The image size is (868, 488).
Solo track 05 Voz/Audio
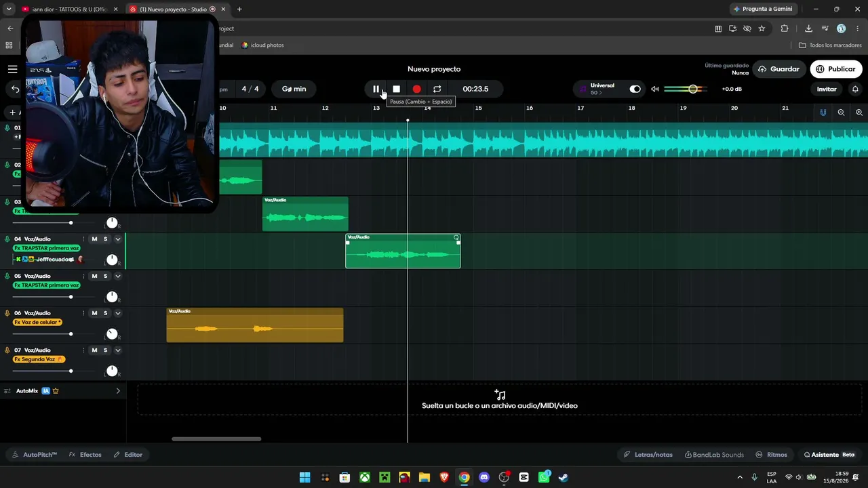pyautogui.click(x=105, y=276)
